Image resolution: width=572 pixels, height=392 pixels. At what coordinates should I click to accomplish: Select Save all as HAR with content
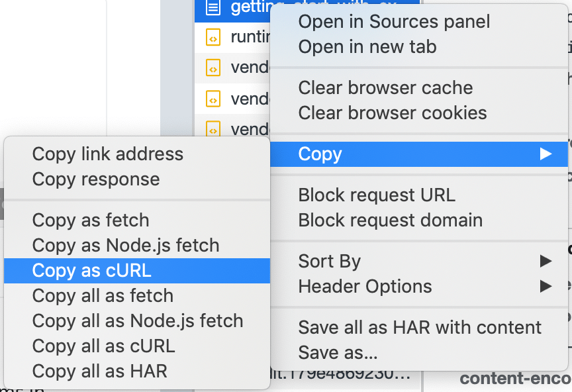point(419,327)
